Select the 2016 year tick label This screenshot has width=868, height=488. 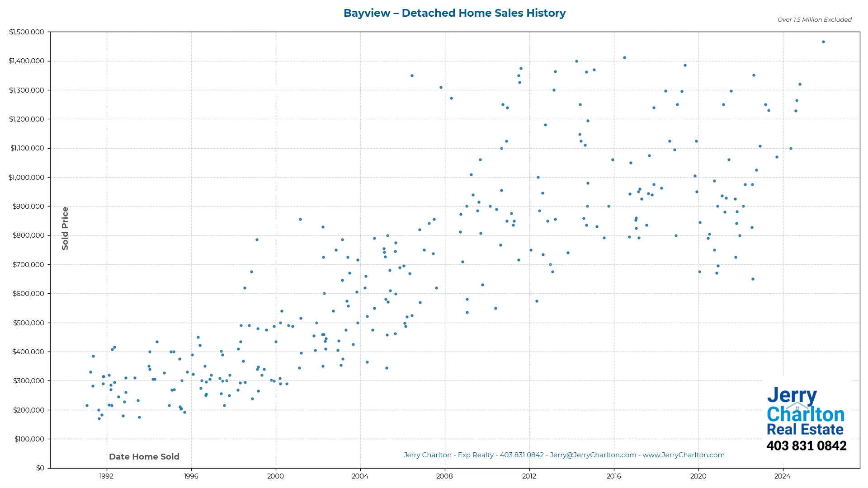coord(613,476)
